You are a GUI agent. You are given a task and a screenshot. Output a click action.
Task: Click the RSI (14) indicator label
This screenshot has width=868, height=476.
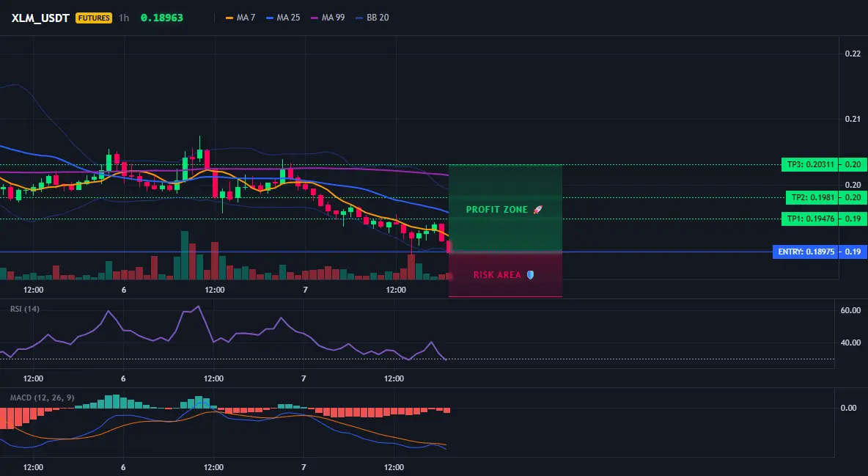click(25, 310)
